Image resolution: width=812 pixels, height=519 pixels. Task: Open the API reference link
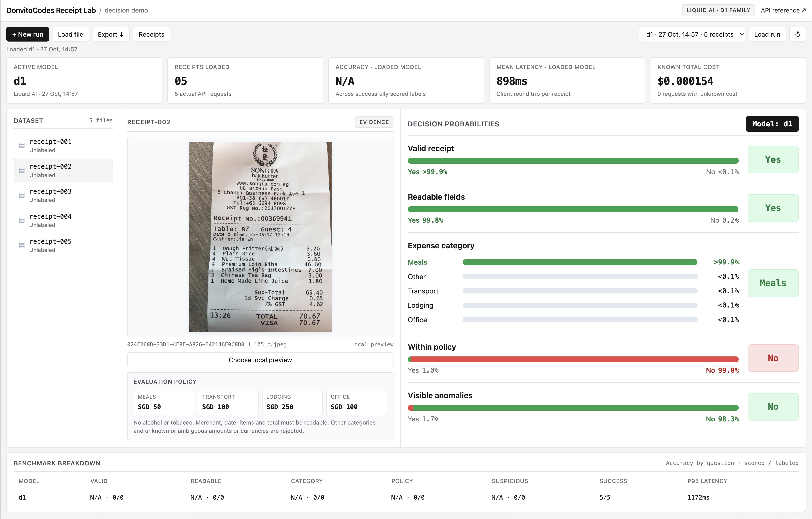tap(783, 10)
